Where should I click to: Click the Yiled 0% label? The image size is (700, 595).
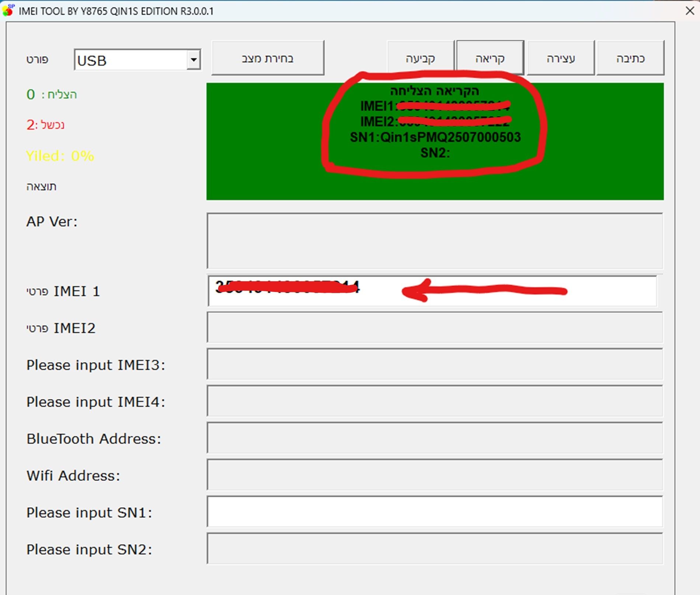(60, 156)
